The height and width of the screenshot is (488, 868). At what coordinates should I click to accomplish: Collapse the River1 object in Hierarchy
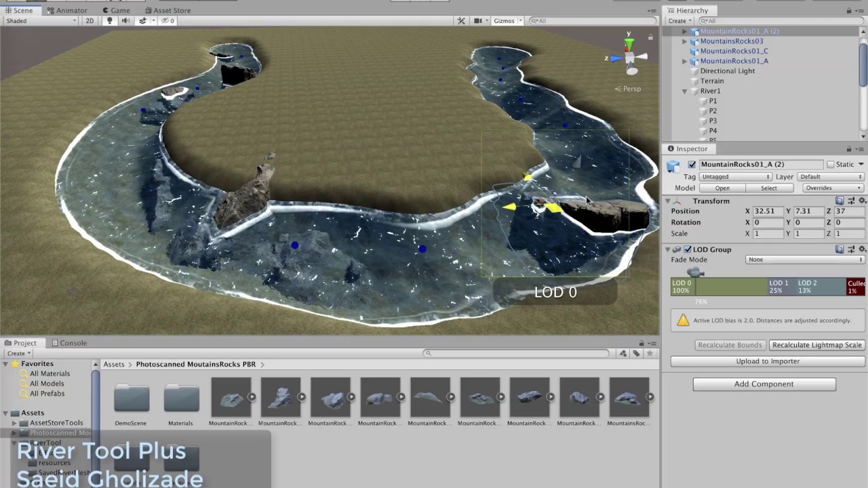pos(685,91)
